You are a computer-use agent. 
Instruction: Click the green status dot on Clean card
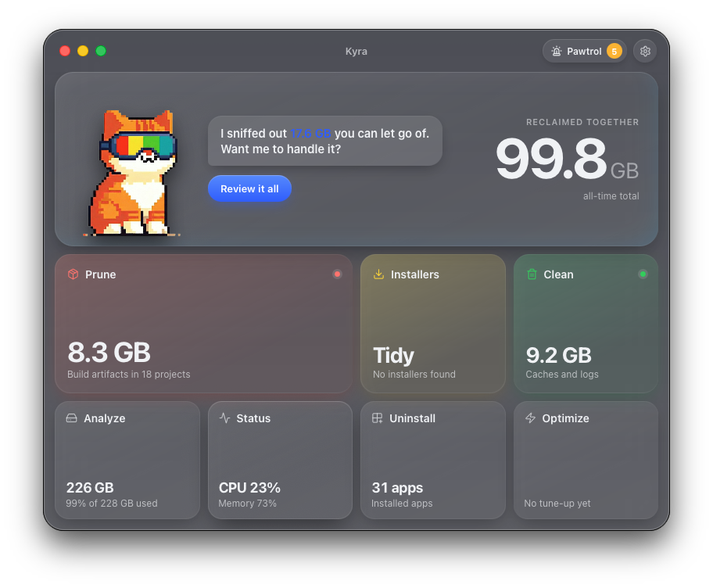[643, 274]
